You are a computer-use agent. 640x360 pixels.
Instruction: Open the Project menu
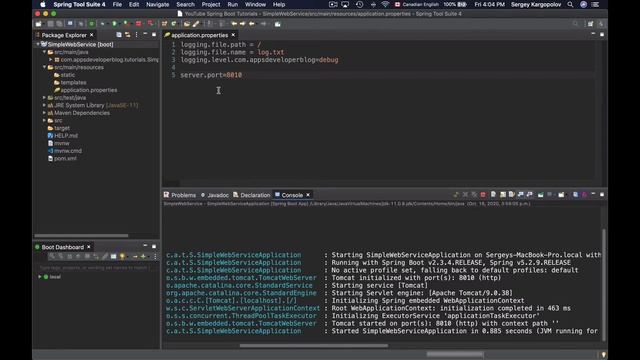pyautogui.click(x=211, y=4)
